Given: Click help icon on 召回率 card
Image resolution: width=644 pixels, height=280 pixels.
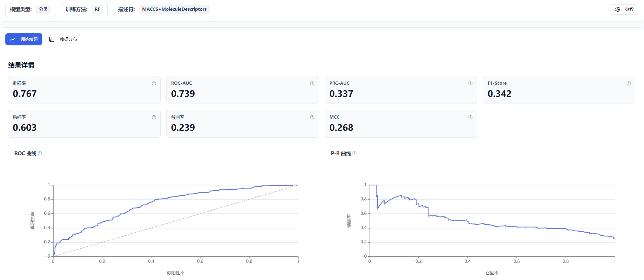Looking at the screenshot, I should [x=312, y=117].
